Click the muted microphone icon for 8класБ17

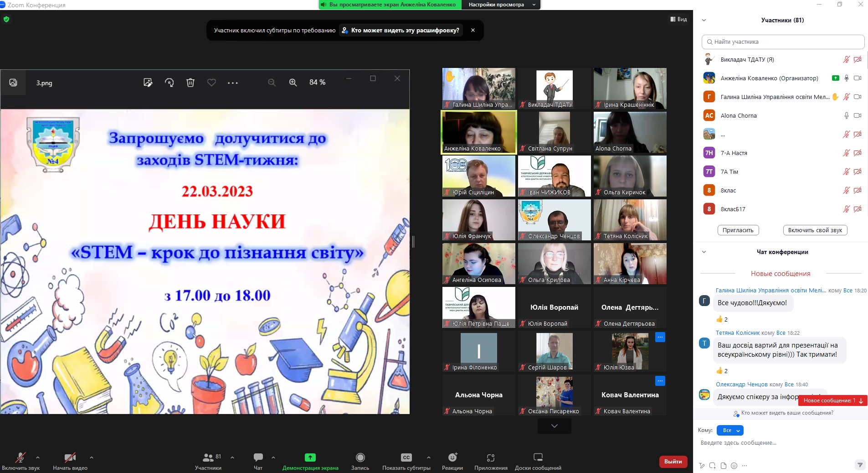click(x=846, y=209)
